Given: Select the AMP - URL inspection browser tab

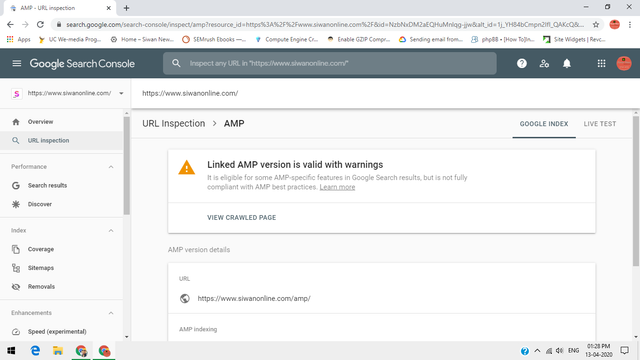Looking at the screenshot, I should click(x=60, y=8).
